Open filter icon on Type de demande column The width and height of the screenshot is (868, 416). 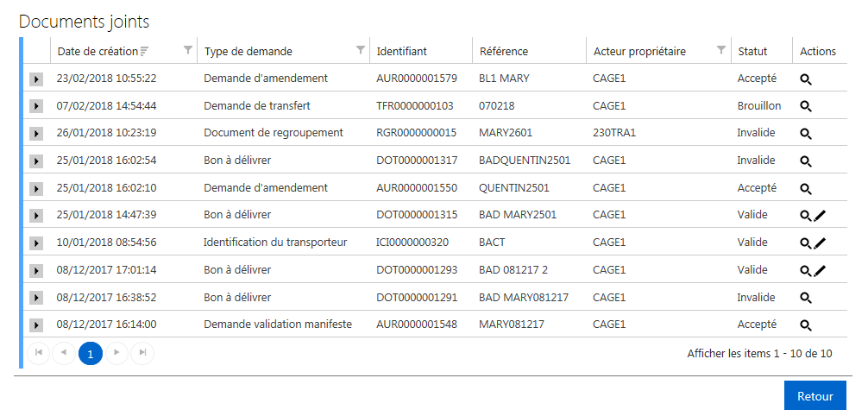(361, 50)
